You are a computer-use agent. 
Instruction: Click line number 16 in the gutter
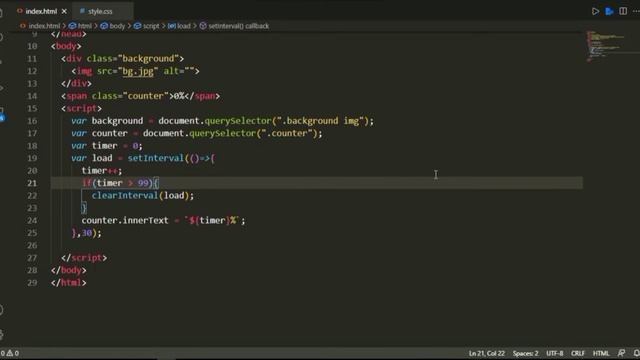click(x=32, y=121)
